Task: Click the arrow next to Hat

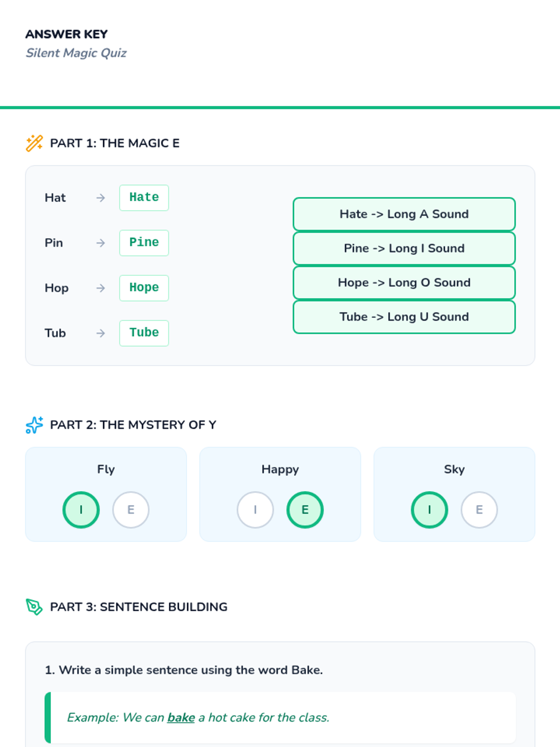Action: pos(100,198)
